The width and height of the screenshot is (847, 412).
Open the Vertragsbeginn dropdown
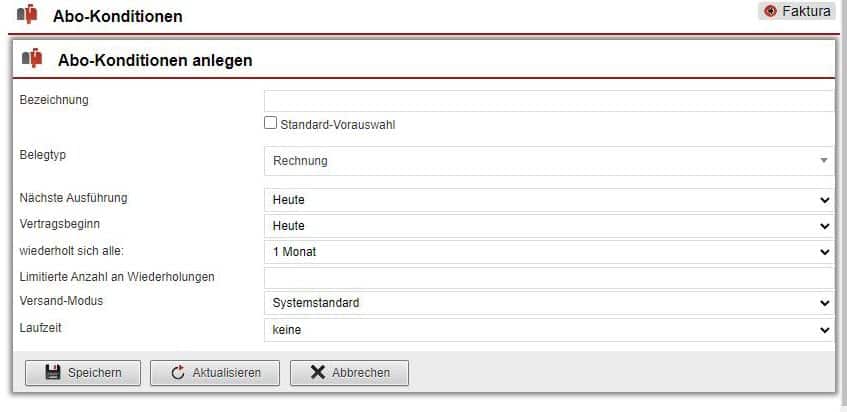[548, 226]
